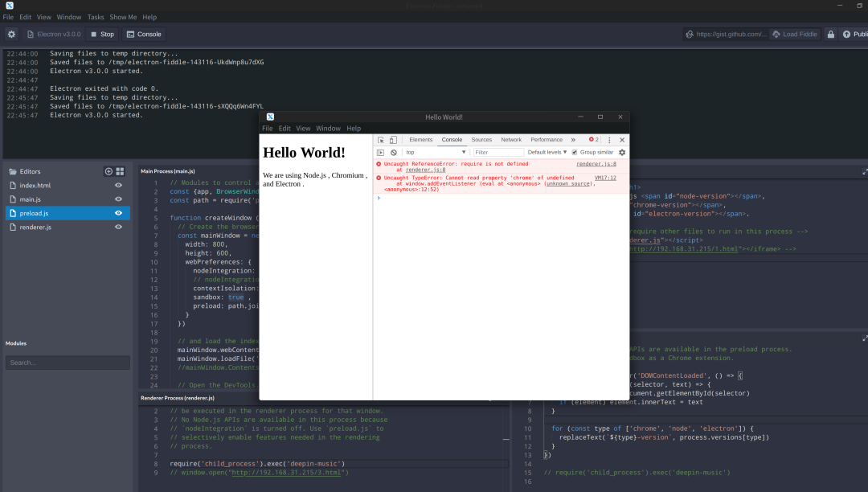The width and height of the screenshot is (868, 492).
Task: Click the lock icon in the toolbar
Action: (x=831, y=35)
